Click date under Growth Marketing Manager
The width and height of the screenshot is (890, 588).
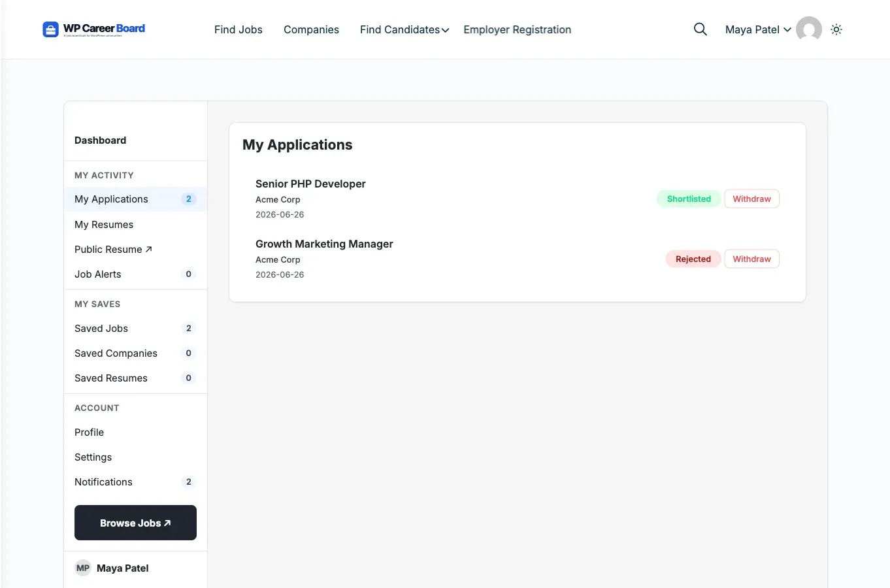click(280, 275)
